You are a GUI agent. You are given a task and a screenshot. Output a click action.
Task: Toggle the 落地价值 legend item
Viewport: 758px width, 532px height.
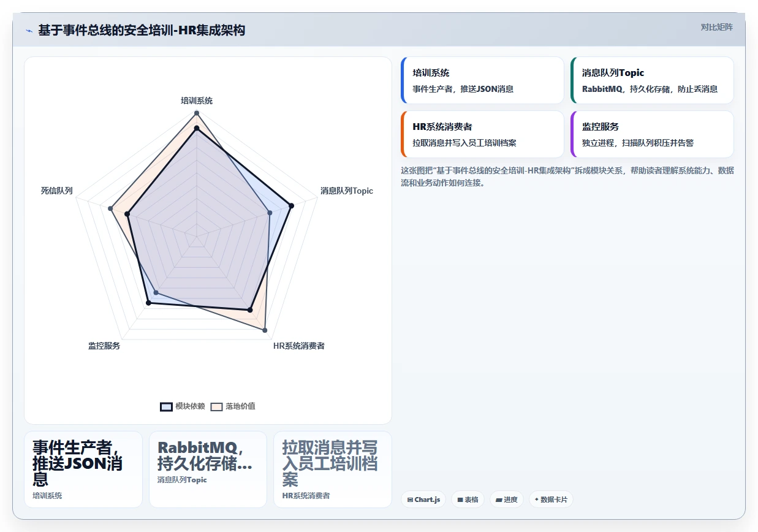[x=233, y=406]
